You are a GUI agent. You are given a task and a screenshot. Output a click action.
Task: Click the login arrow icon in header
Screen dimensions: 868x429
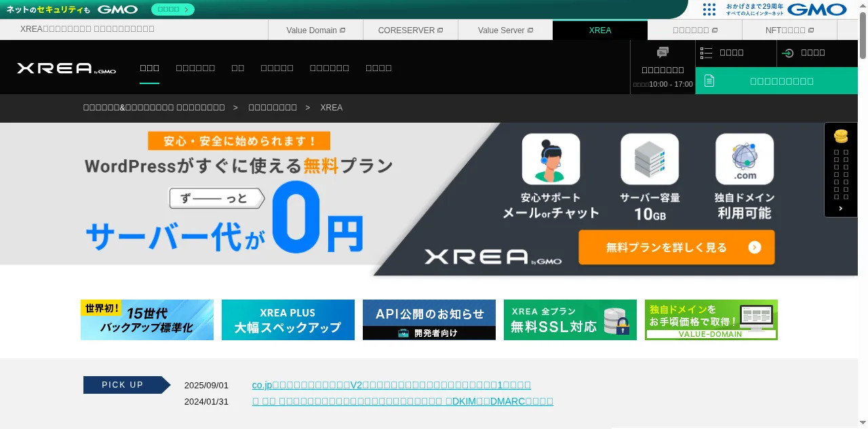click(x=788, y=53)
